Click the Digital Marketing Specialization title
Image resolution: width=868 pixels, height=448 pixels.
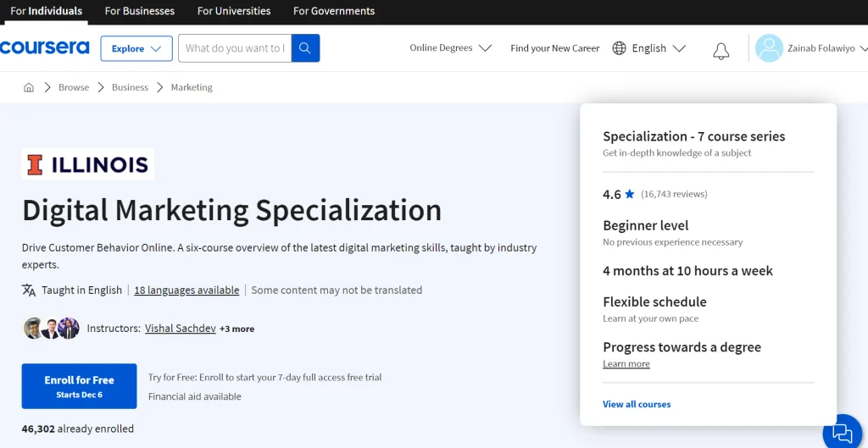[232, 210]
